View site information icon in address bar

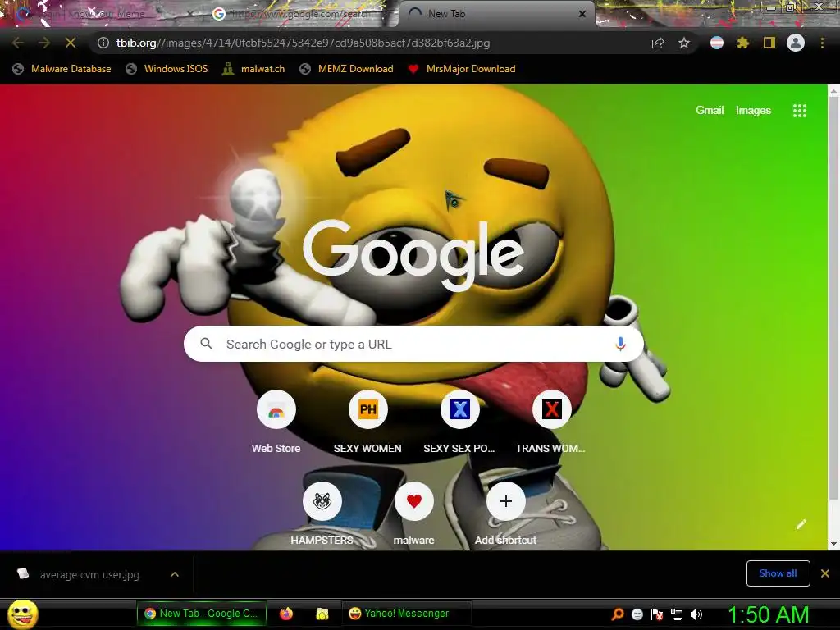pyautogui.click(x=103, y=43)
